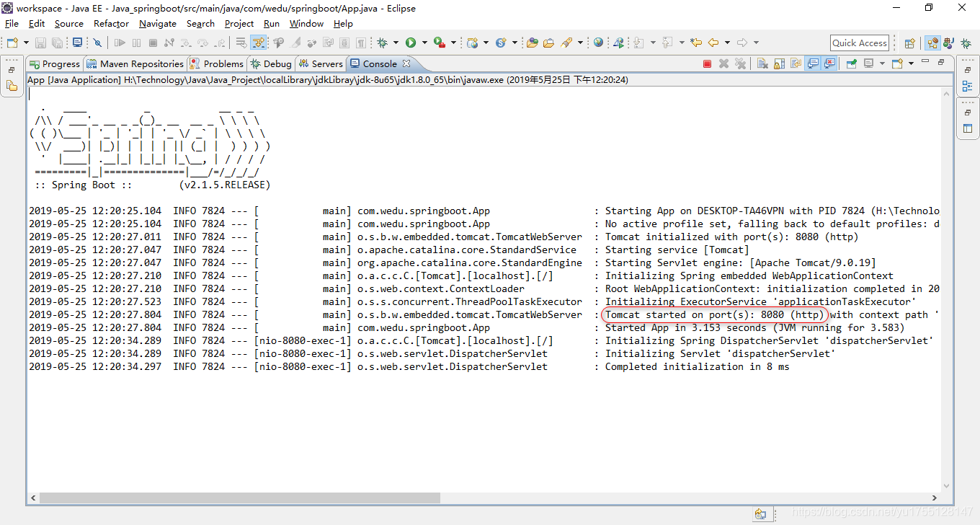Toggle Word Wrap in console toolbar
This screenshot has width=980, height=525.
pos(796,63)
